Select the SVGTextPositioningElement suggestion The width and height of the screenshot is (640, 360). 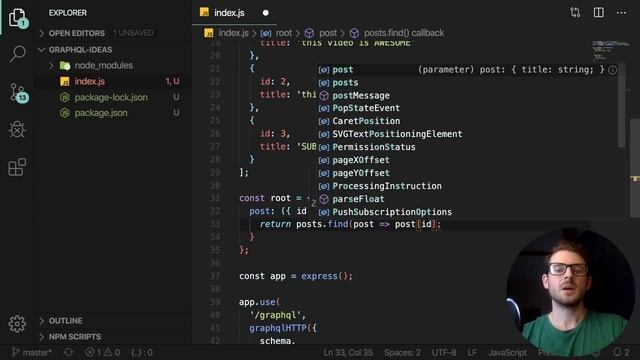click(x=467, y=134)
